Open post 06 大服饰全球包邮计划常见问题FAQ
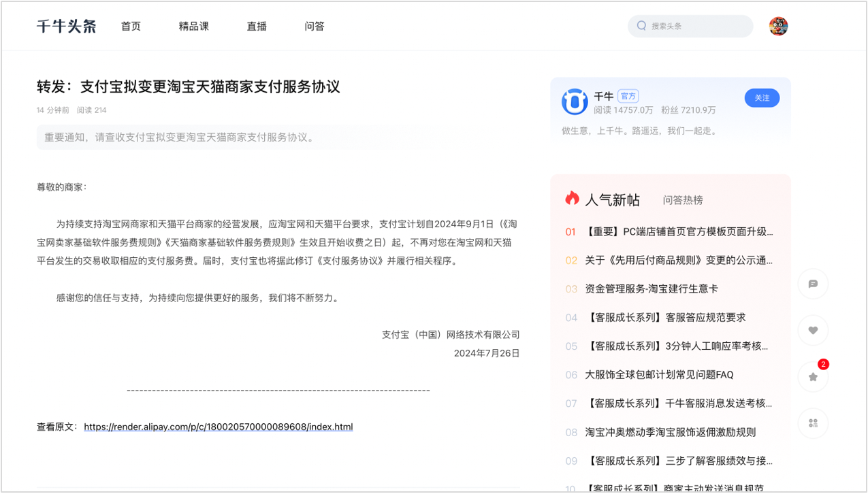This screenshot has height=494, width=868. pyautogui.click(x=658, y=375)
